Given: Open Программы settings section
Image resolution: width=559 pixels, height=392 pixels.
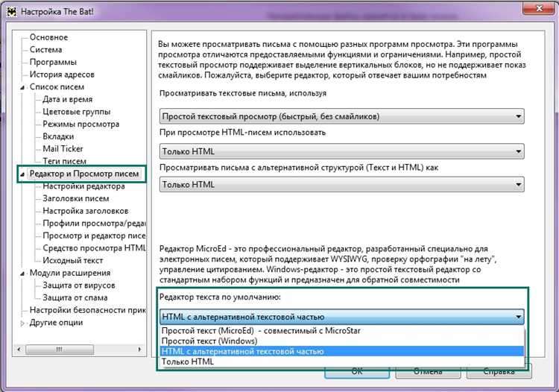Looking at the screenshot, I should [53, 62].
